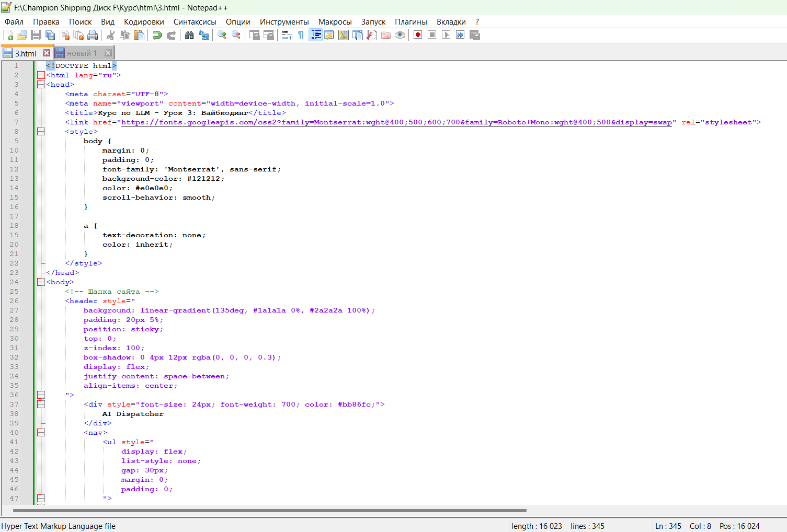Viewport: 787px width, 532px height.
Task: Open the Поиск menu
Action: [81, 22]
